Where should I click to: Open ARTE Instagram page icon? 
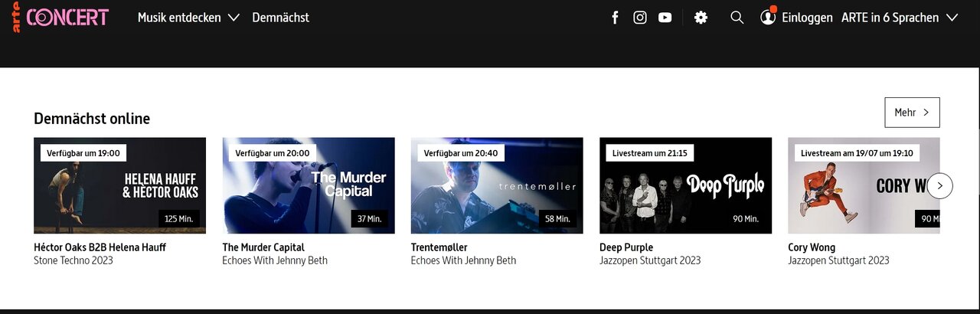[x=640, y=18]
